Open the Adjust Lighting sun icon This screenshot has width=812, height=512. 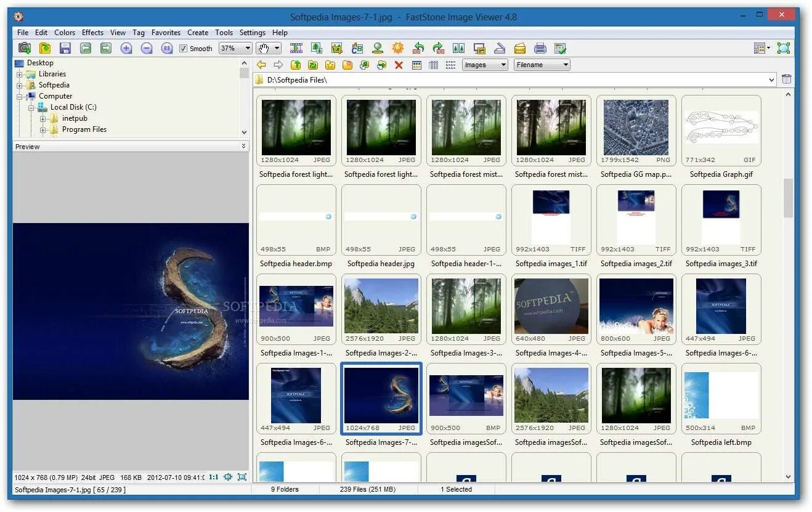click(398, 48)
